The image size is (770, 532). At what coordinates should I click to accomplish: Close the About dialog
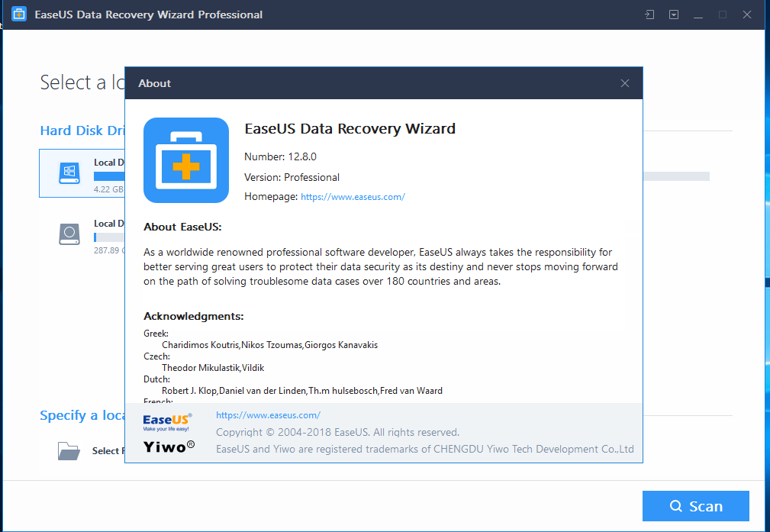(x=625, y=83)
